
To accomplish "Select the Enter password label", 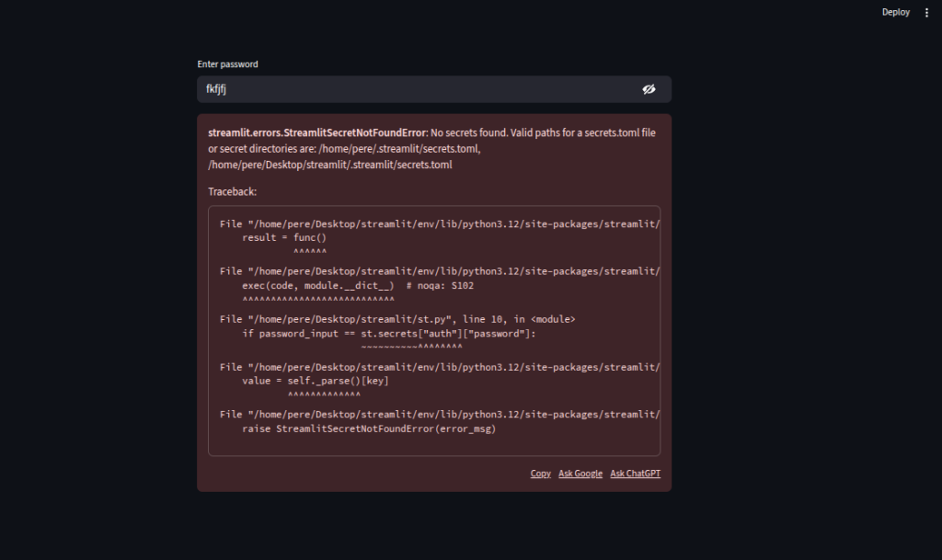I will pyautogui.click(x=228, y=64).
